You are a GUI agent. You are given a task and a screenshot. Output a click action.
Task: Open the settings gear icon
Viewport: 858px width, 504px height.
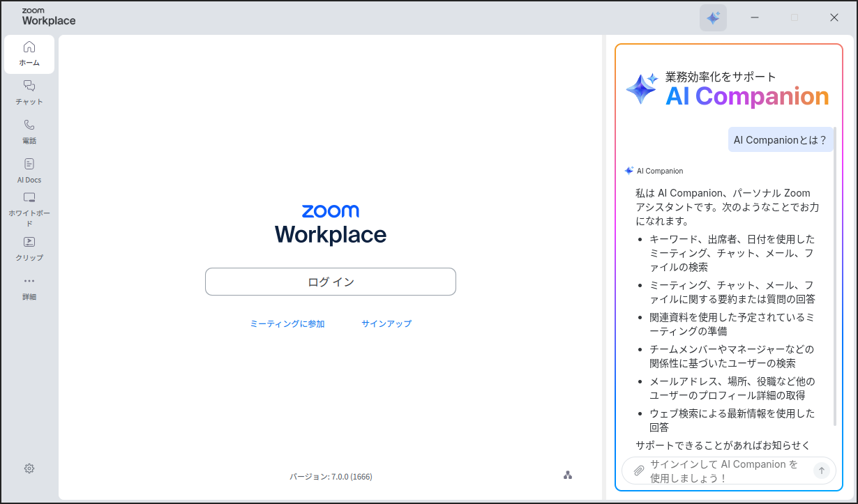coord(29,468)
